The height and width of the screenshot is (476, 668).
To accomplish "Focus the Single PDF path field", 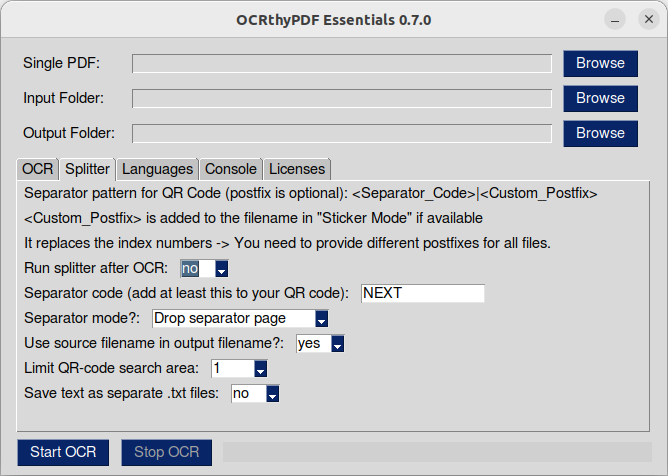I will [x=342, y=63].
